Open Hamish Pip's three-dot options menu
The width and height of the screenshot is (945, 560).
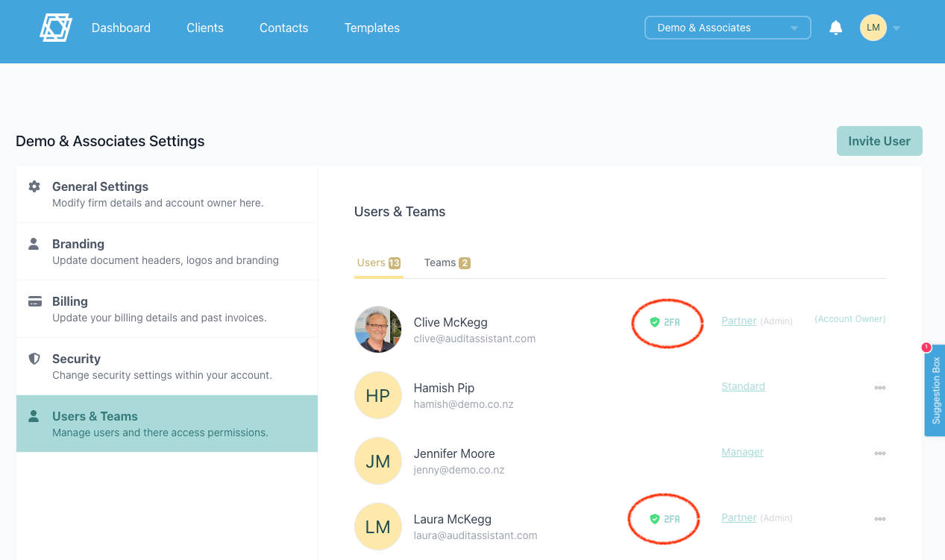(x=880, y=388)
